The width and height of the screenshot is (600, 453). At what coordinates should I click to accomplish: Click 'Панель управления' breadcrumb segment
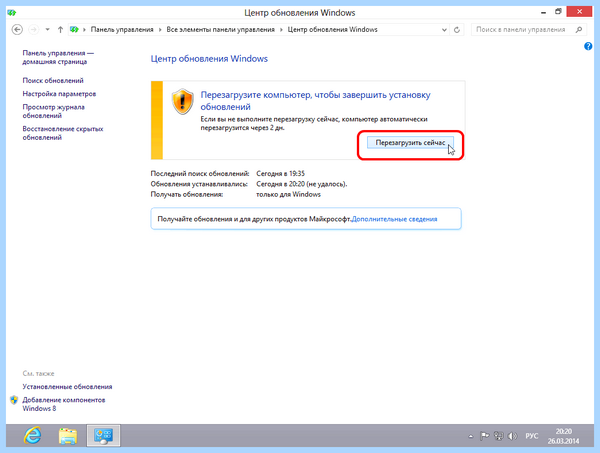coord(122,29)
